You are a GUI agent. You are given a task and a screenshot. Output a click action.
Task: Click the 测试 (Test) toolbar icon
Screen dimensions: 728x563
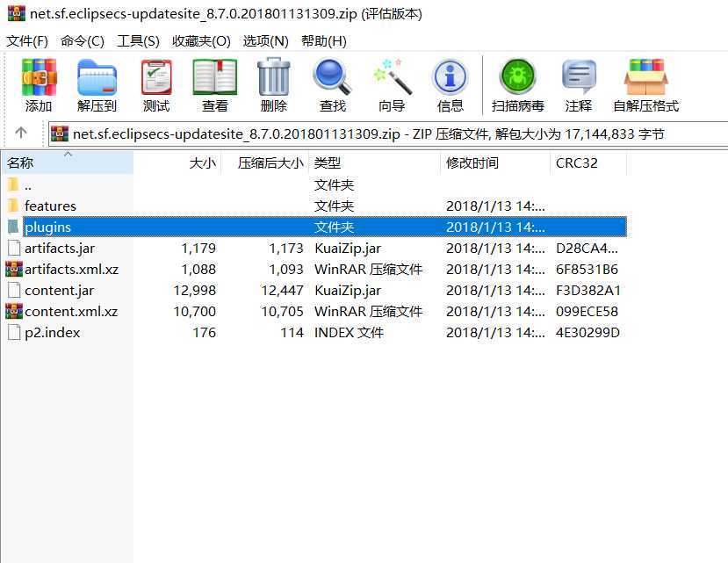pos(156,77)
